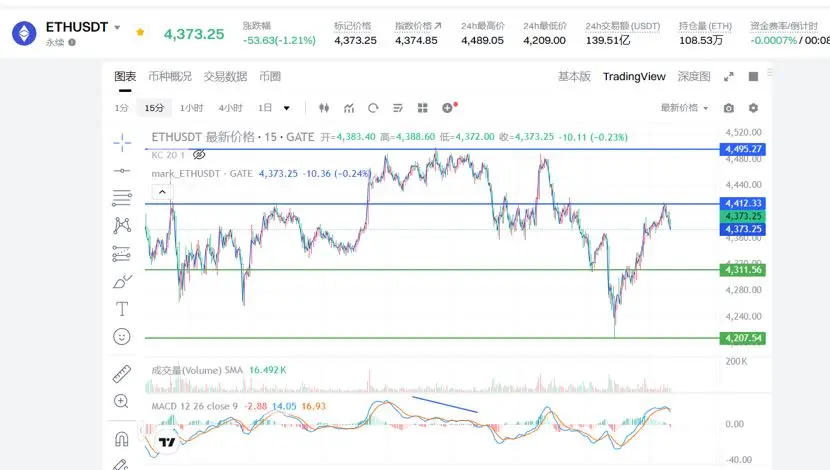Viewport: 830px width, 470px height.
Task: Select the 1日 timeframe
Action: click(x=265, y=108)
